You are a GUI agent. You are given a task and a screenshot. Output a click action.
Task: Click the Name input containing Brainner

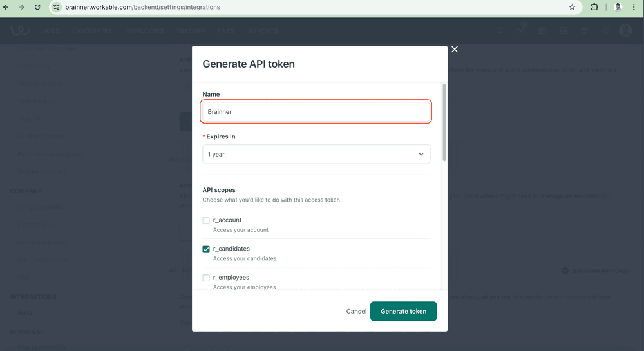pos(316,111)
